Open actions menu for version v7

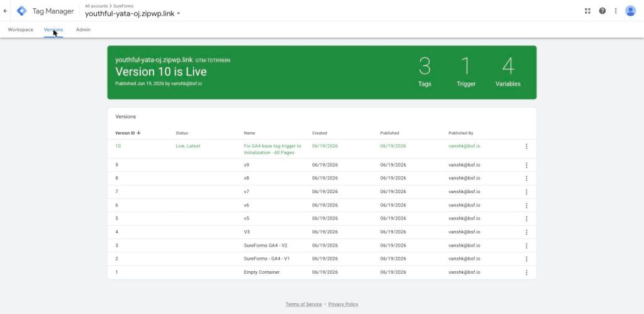pos(526,192)
